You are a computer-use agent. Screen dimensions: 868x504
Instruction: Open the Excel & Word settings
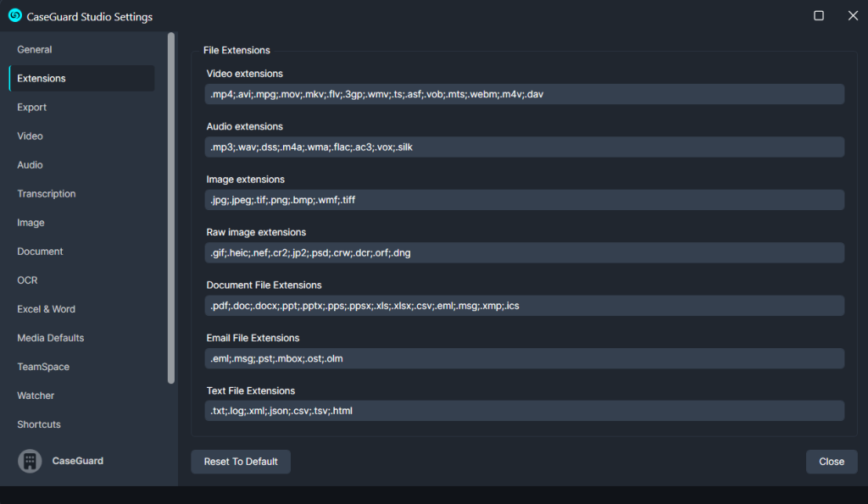(46, 309)
